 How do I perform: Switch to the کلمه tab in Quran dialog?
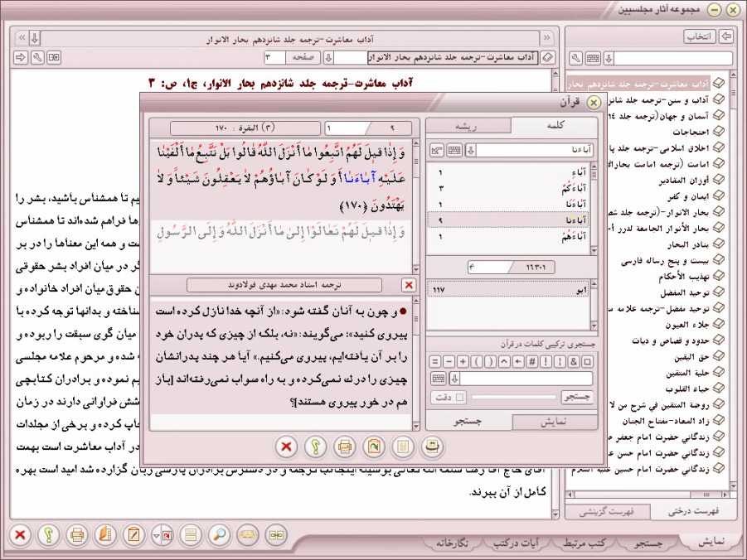click(555, 125)
